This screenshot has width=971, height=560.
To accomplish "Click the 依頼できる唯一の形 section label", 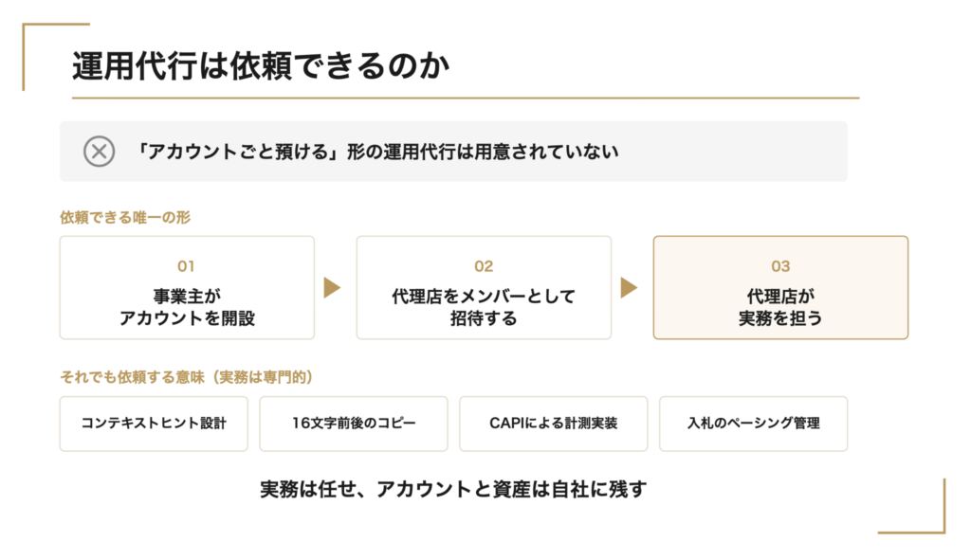I will tap(125, 218).
